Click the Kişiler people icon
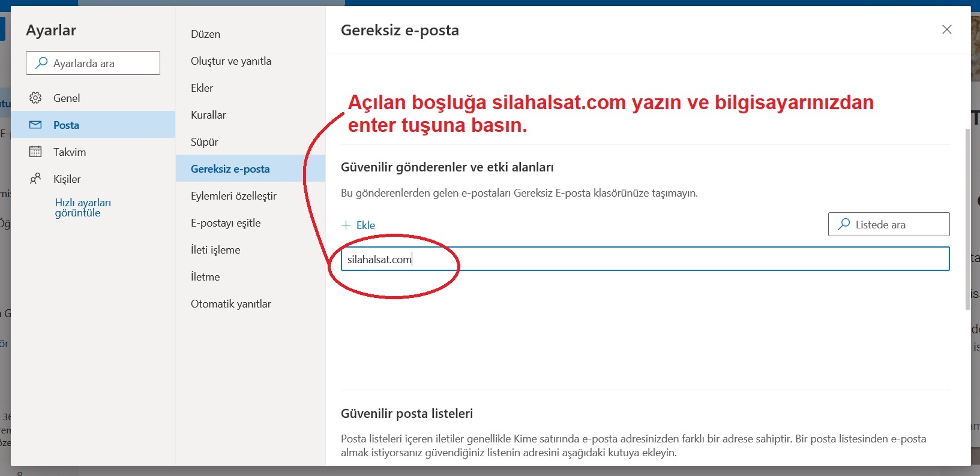Image resolution: width=980 pixels, height=476 pixels. (35, 179)
